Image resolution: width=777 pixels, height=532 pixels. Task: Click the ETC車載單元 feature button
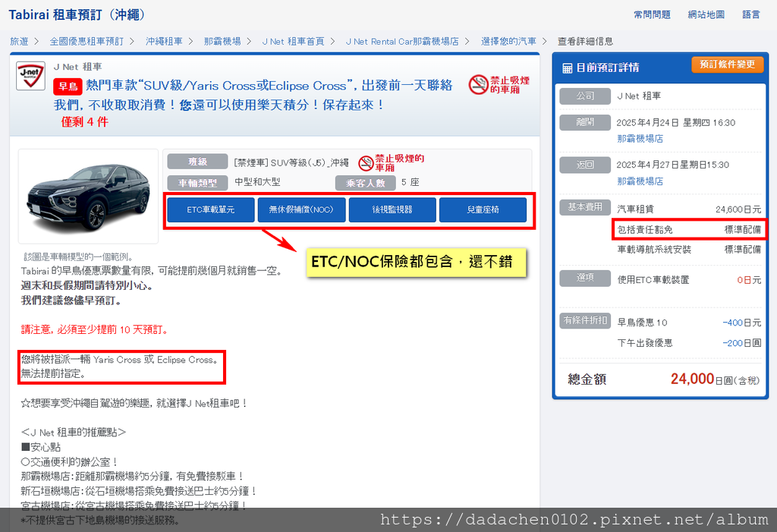[211, 209]
